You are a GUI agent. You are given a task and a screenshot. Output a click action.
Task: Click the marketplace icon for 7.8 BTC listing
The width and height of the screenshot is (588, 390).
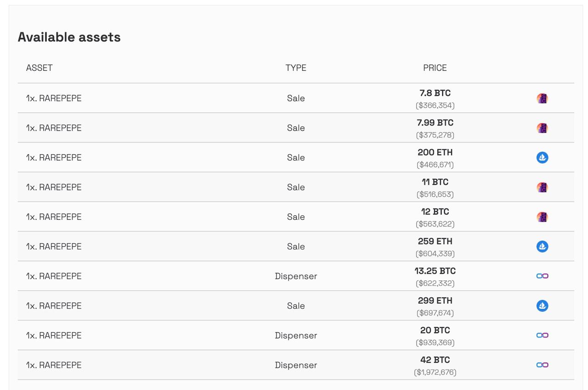click(x=542, y=98)
